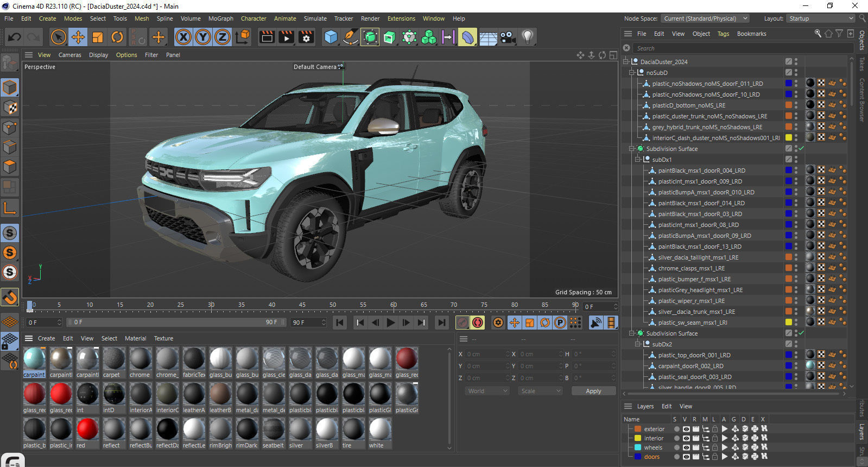Select the Make Editable icon
This screenshot has width=868, height=467.
click(10, 64)
